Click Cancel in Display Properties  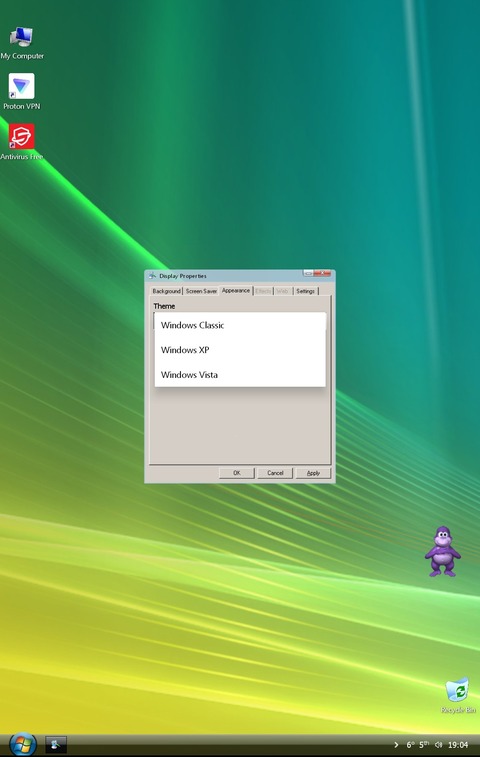[275, 473]
